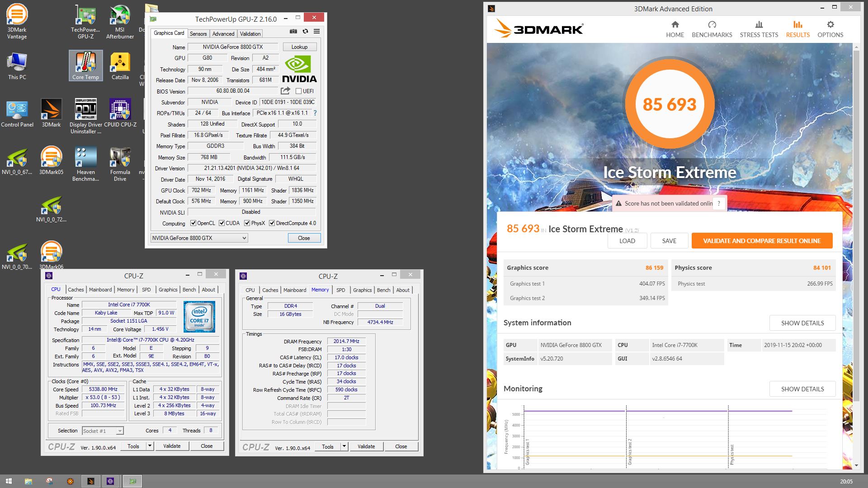Click SAVE button in 3DMark
The width and height of the screenshot is (868, 488).
point(669,241)
